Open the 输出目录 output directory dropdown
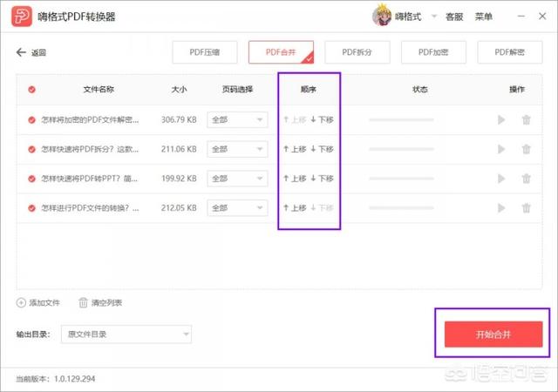This screenshot has width=558, height=392. tap(126, 334)
